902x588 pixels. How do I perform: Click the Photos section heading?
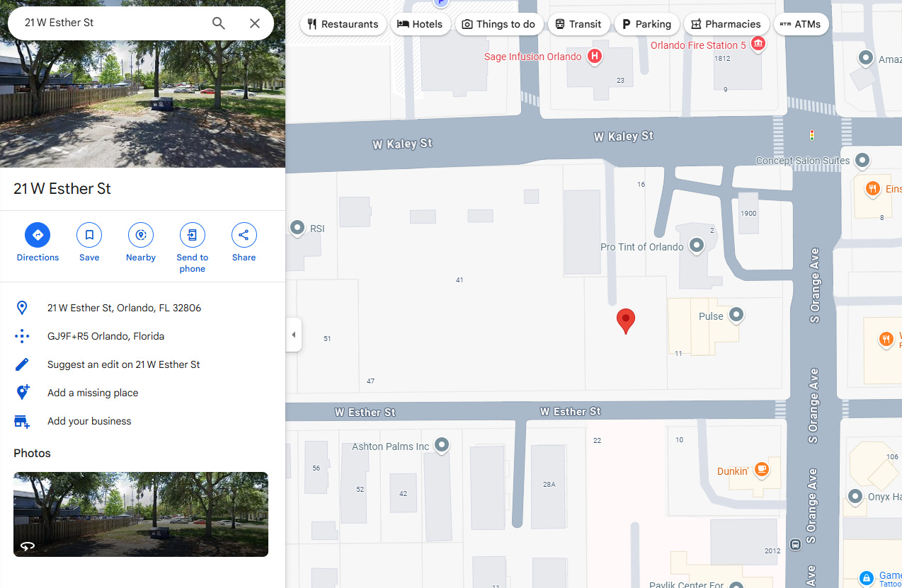coord(32,453)
